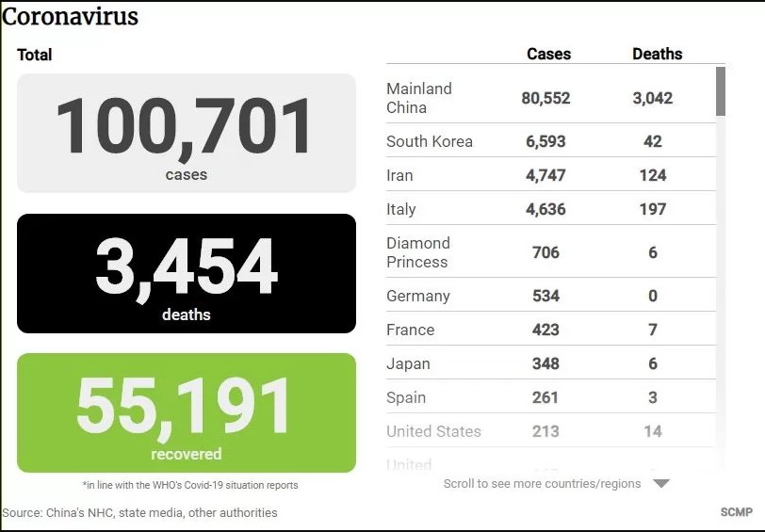
Task: Click the SCMP logo text
Action: coord(736,512)
